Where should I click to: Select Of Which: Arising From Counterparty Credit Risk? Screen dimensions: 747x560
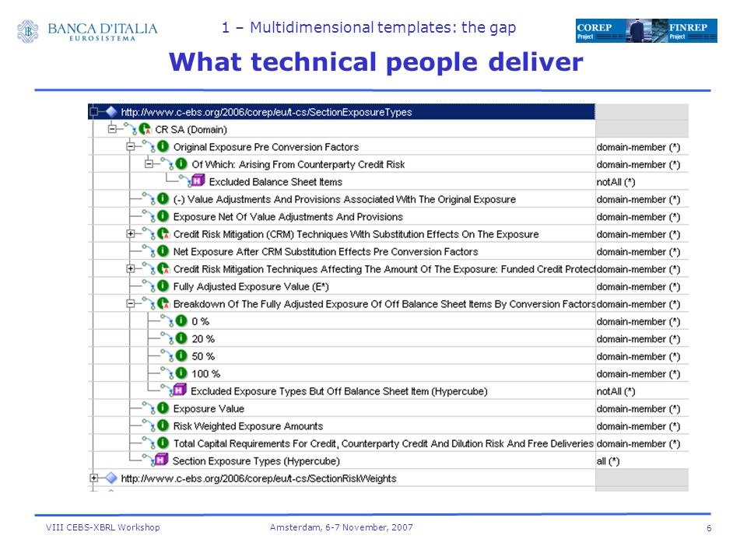tap(298, 164)
